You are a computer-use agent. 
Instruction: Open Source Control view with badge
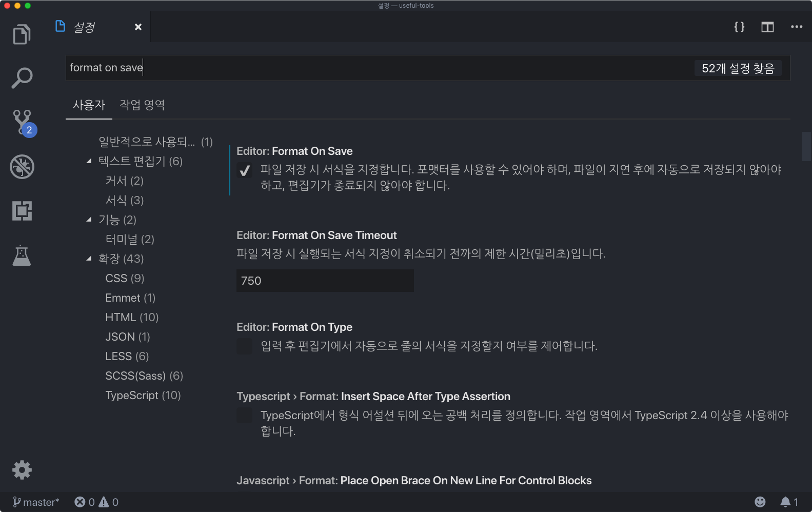pyautogui.click(x=23, y=123)
